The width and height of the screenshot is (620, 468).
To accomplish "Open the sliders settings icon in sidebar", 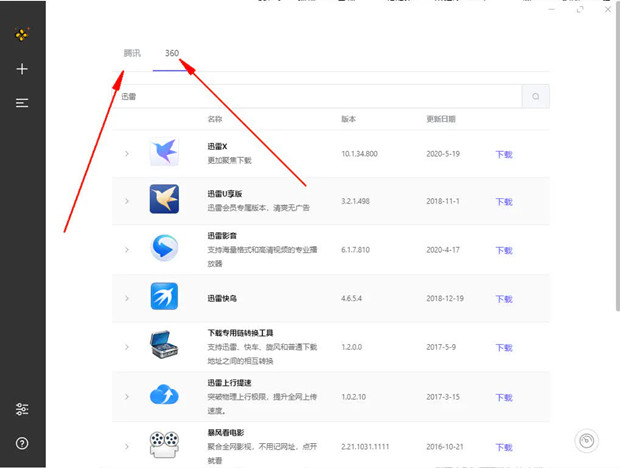I will click(x=22, y=409).
